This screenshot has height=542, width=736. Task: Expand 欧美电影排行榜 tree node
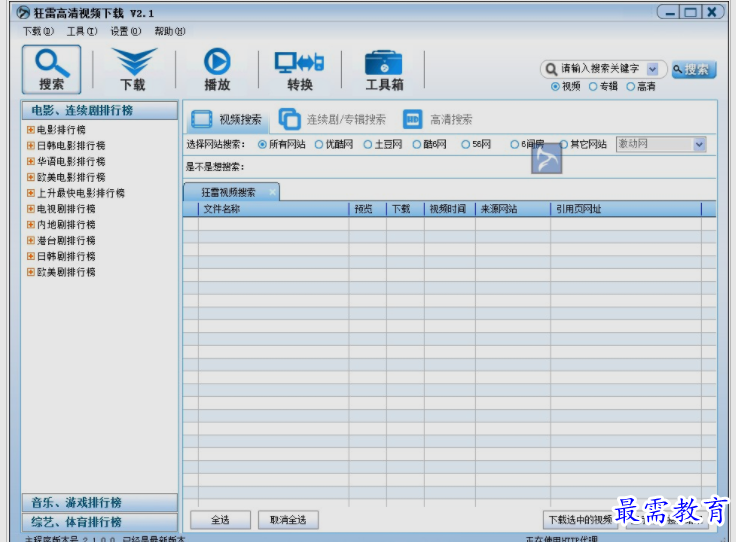31,177
